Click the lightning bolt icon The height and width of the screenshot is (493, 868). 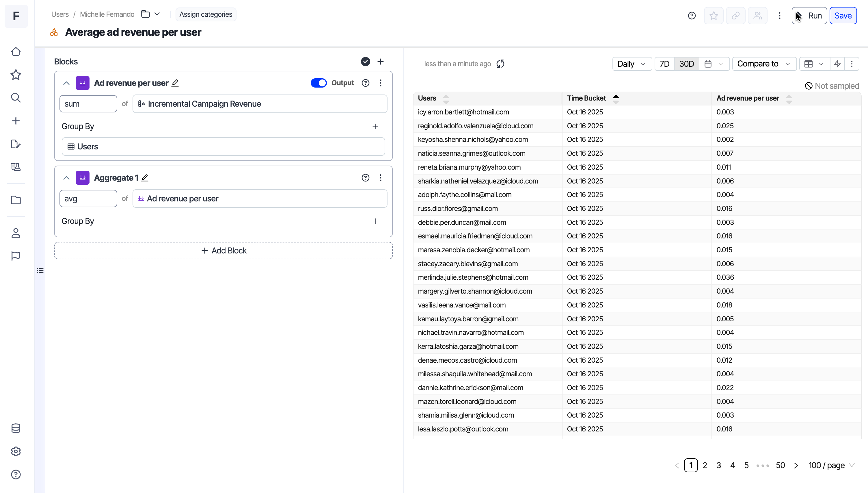click(x=837, y=64)
